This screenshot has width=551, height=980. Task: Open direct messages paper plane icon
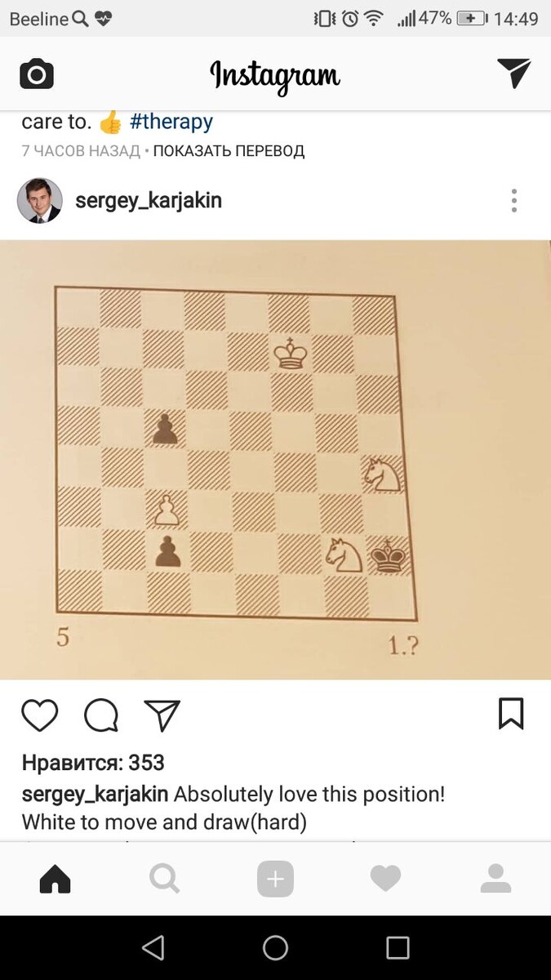coord(514,73)
